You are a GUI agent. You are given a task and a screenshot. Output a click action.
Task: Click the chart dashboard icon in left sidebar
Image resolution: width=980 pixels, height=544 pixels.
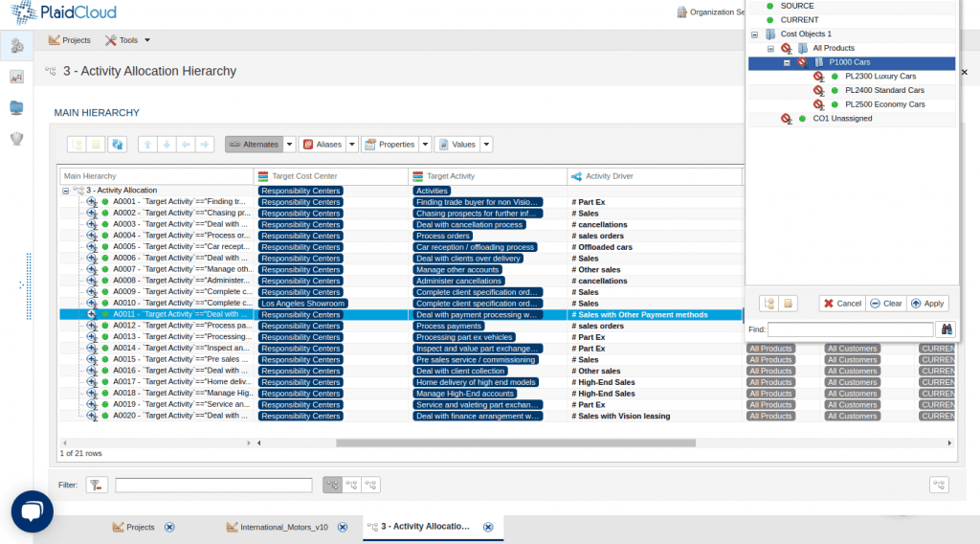17,77
